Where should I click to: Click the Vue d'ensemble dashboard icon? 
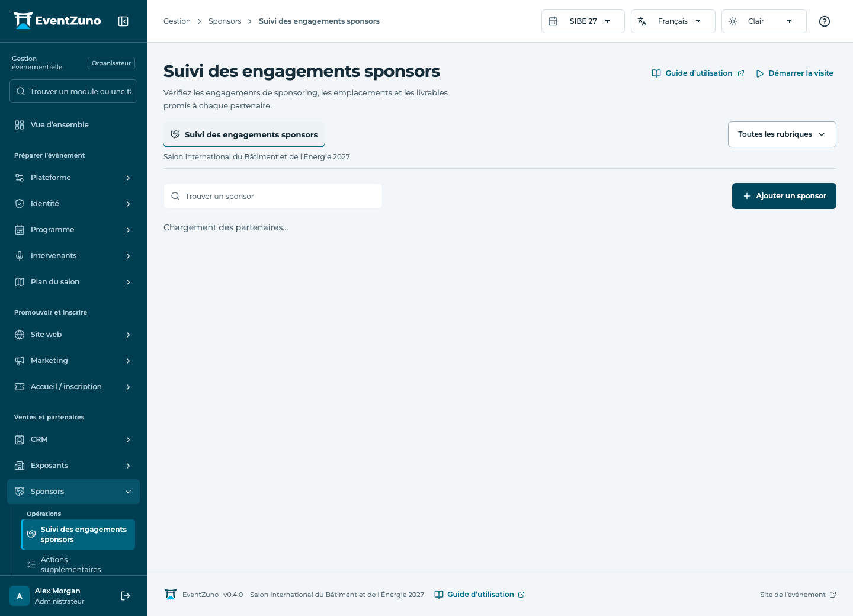[20, 125]
